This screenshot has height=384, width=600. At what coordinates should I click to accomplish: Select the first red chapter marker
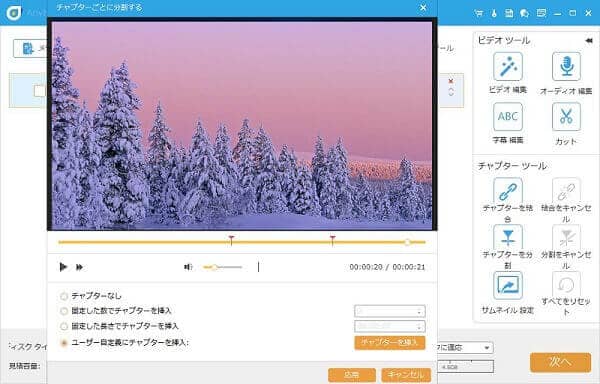231,240
